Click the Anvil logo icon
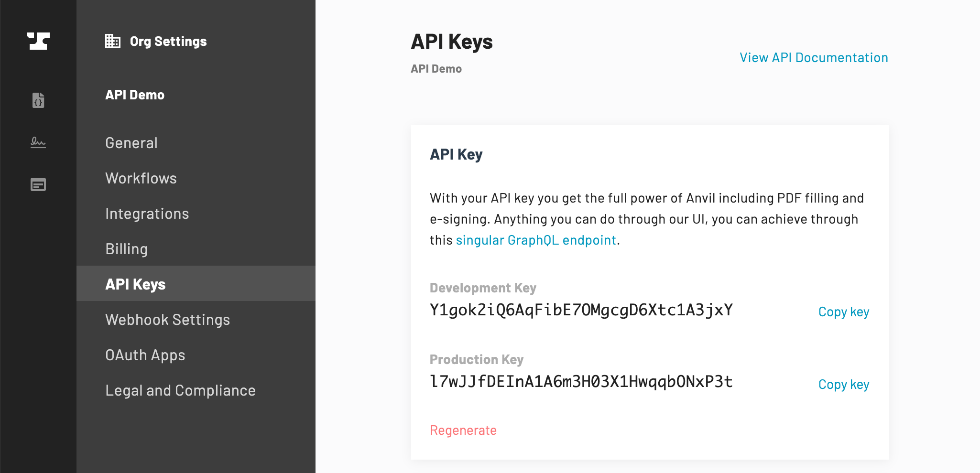Image resolution: width=980 pixels, height=473 pixels. pos(38,41)
